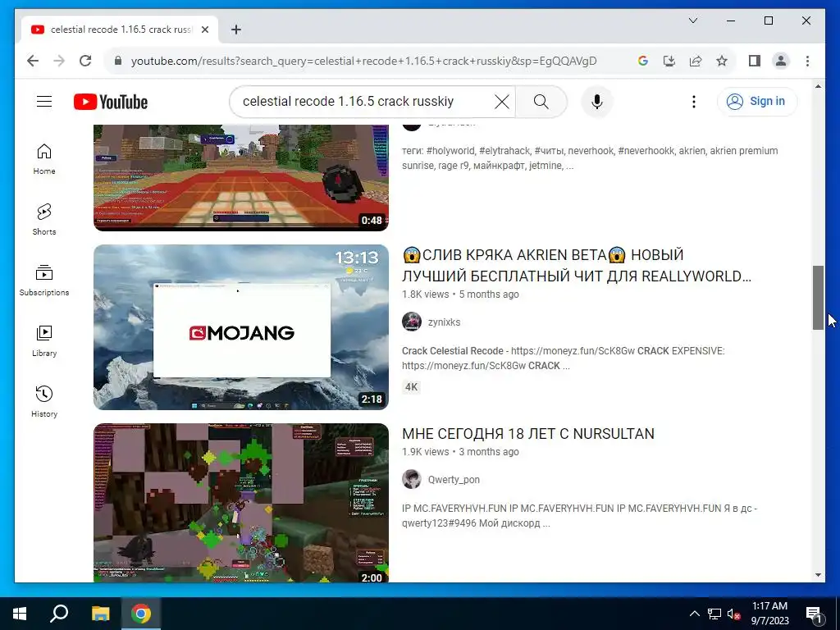Open Qwerty_pon channel avatar
The height and width of the screenshot is (630, 840).
pos(412,479)
